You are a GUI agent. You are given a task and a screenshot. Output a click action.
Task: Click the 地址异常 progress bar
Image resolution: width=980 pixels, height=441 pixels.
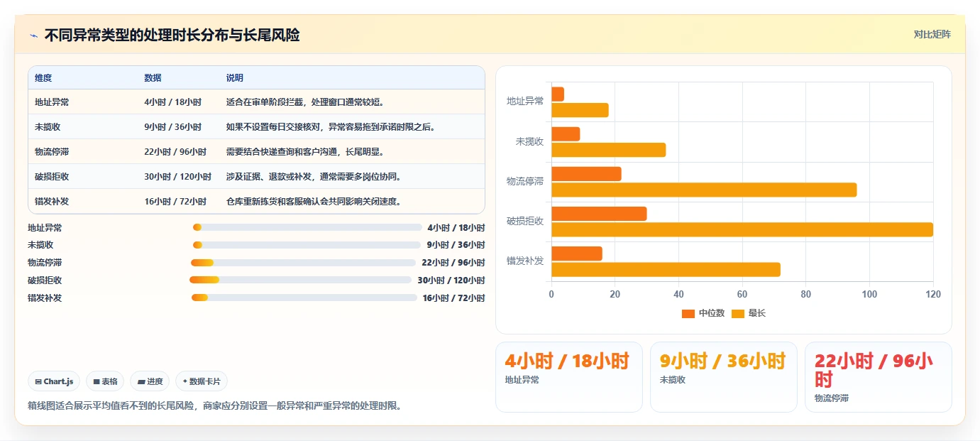[x=307, y=227]
